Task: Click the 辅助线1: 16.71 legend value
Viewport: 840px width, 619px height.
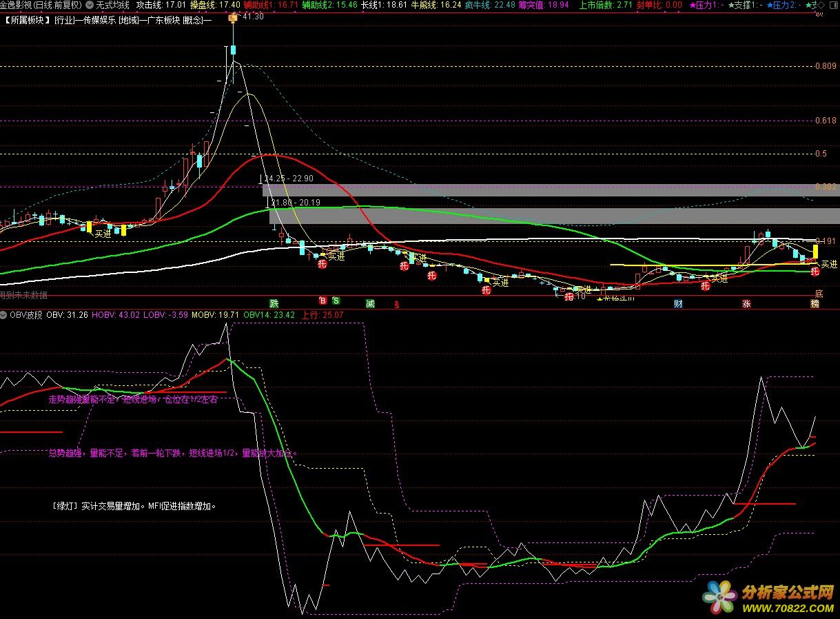Action: [272, 5]
